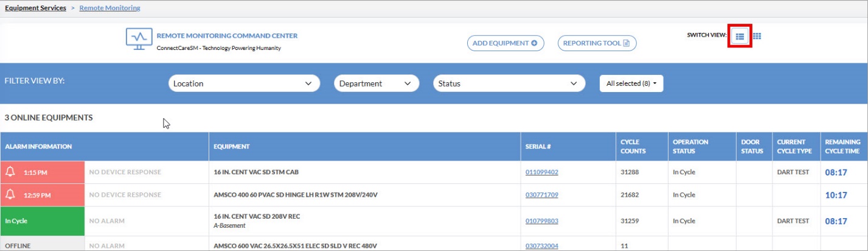
Task: Select the 16 IN. CENT VAC SD STM CAB row
Action: pyautogui.click(x=434, y=172)
